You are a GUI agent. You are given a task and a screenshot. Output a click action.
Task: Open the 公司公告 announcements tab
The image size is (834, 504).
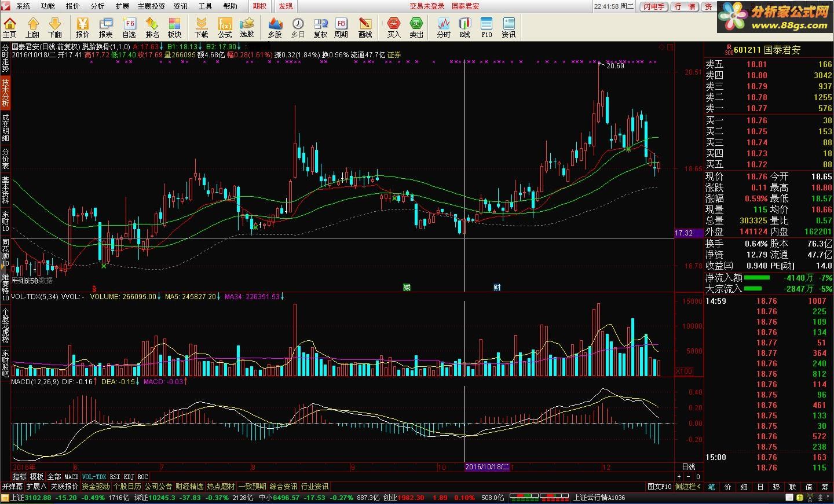click(x=158, y=487)
